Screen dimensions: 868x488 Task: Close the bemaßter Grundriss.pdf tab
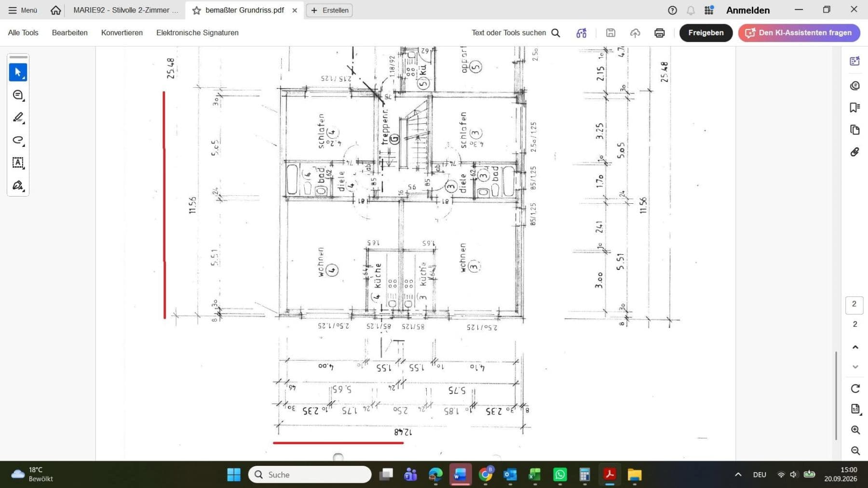pos(295,10)
